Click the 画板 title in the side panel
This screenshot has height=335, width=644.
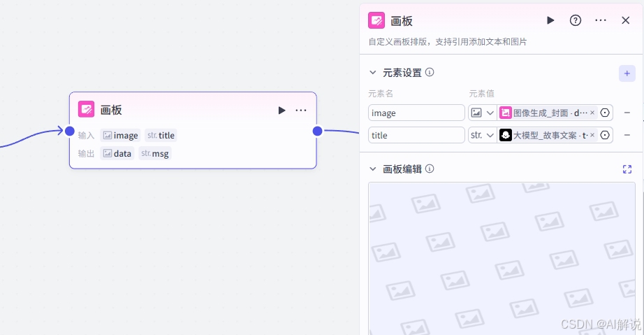coord(402,21)
